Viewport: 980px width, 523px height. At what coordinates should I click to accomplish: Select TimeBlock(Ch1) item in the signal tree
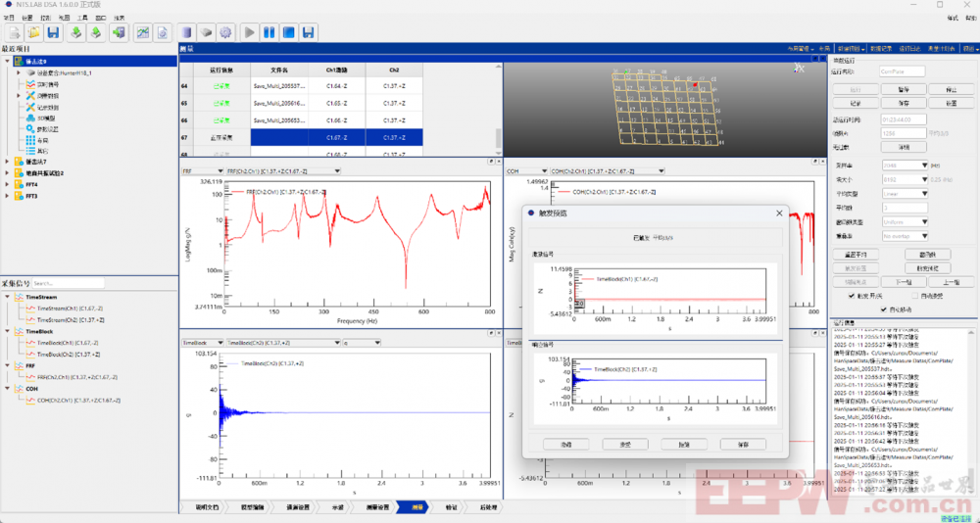[68, 343]
